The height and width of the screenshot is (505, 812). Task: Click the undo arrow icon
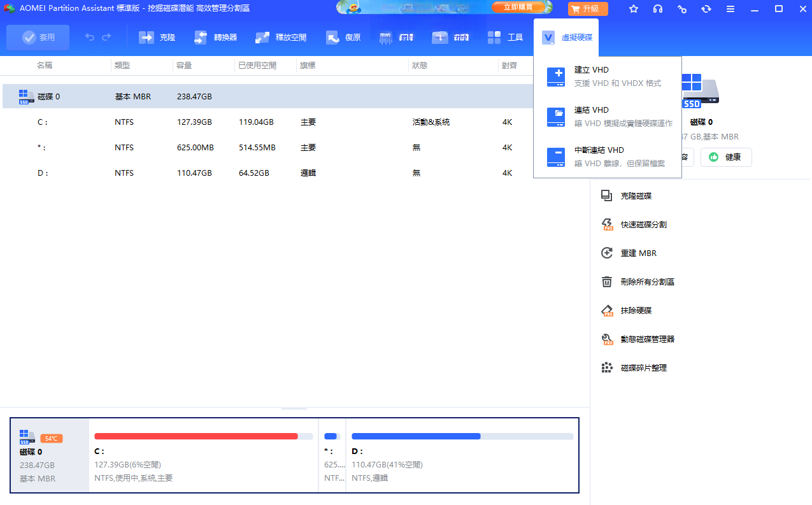pyautogui.click(x=90, y=38)
